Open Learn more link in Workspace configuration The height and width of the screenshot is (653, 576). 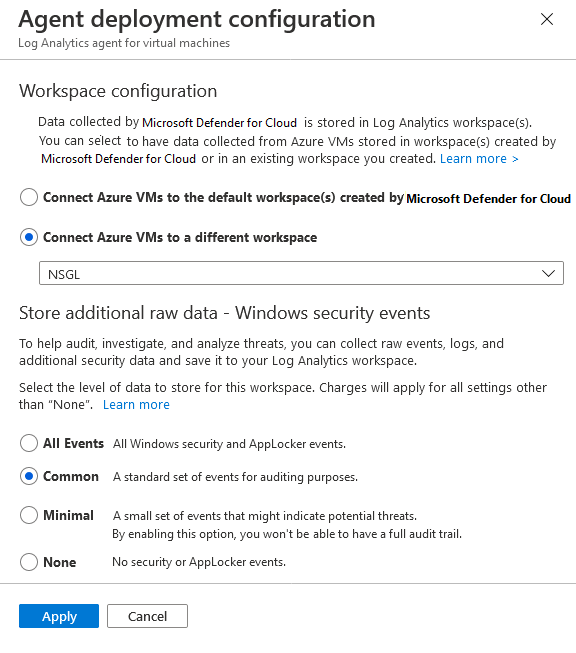[479, 159]
